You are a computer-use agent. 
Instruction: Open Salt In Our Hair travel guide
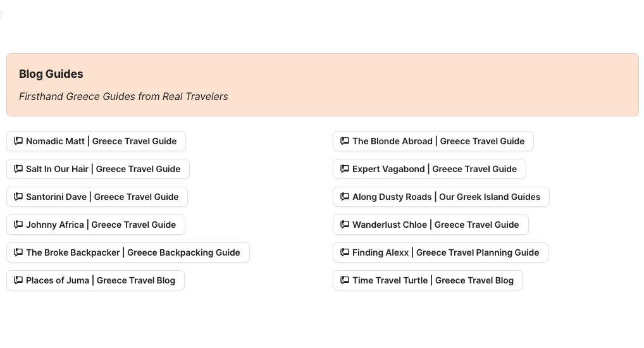pos(103,169)
